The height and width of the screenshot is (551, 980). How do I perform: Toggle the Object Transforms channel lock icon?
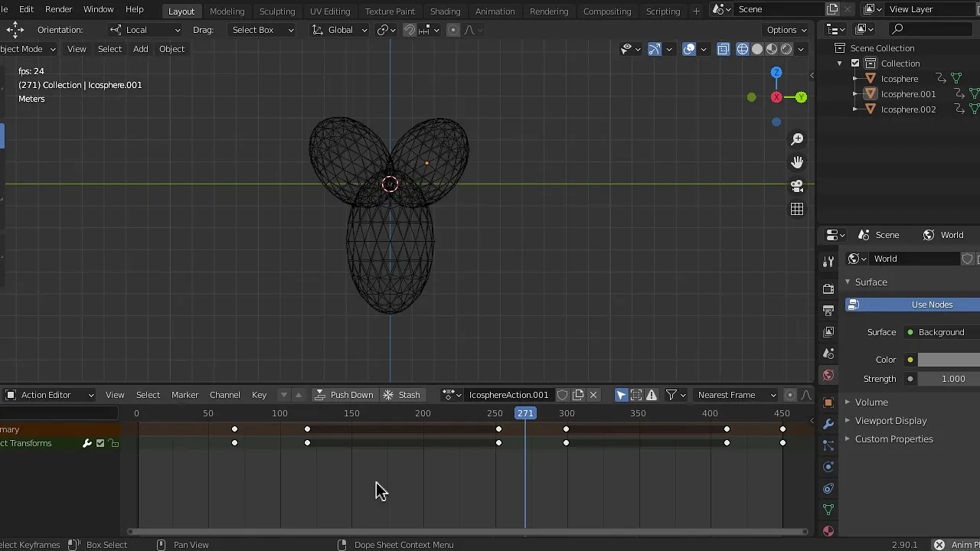tap(113, 443)
